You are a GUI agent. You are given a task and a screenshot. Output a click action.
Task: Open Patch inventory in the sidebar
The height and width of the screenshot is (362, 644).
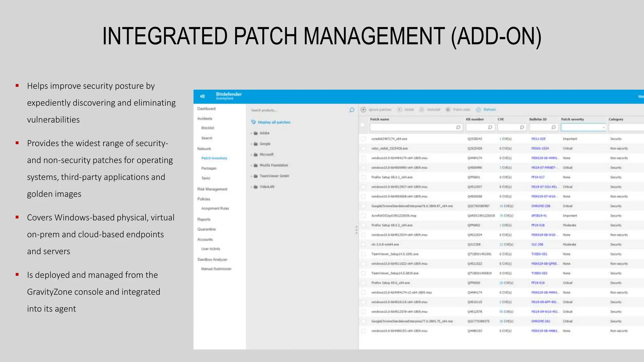[x=214, y=158]
